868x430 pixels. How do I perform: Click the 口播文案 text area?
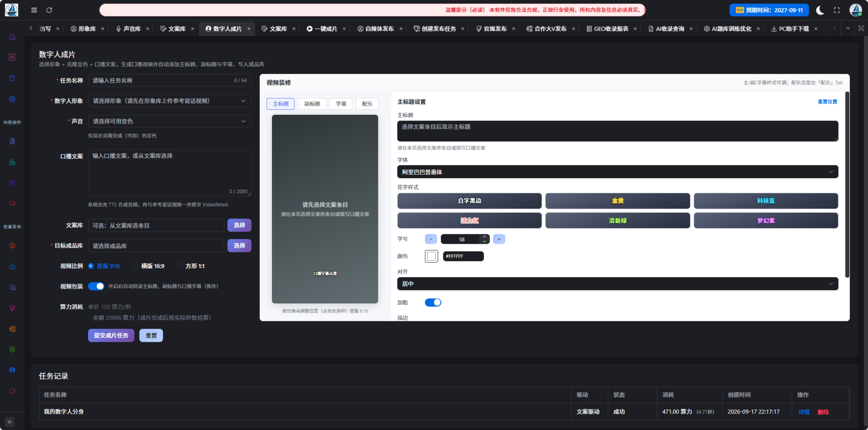point(169,173)
